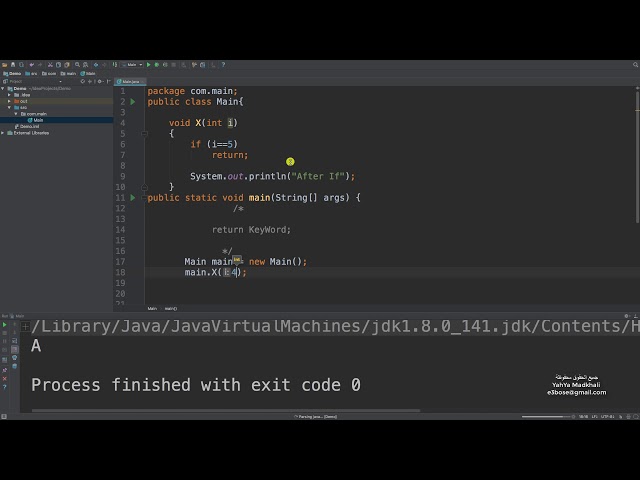Collapse the src folder arrow
640x480 pixels.
click(9, 107)
